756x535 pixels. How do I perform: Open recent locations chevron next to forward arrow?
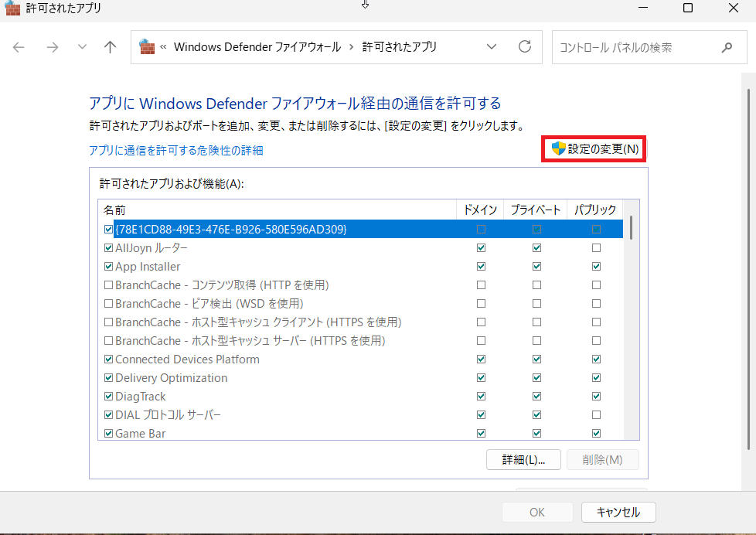coord(82,47)
